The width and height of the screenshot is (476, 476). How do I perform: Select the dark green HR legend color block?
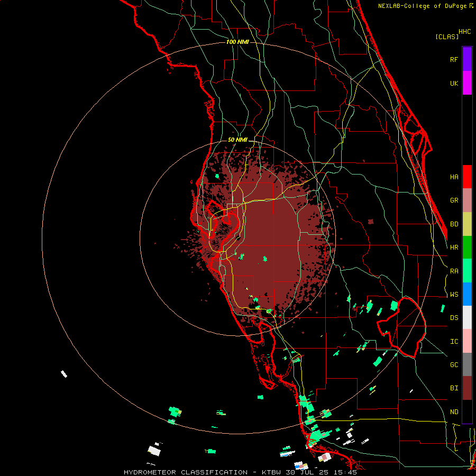point(467,248)
